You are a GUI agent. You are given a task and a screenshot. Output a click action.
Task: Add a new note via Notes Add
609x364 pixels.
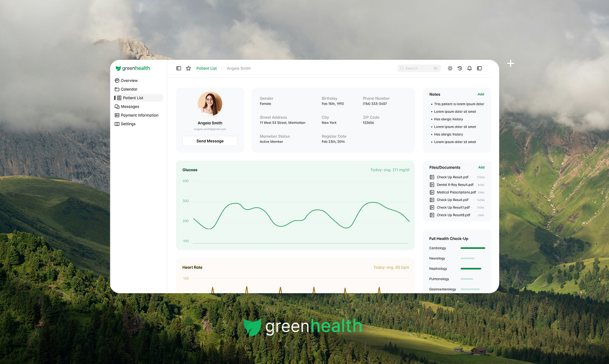pos(481,94)
